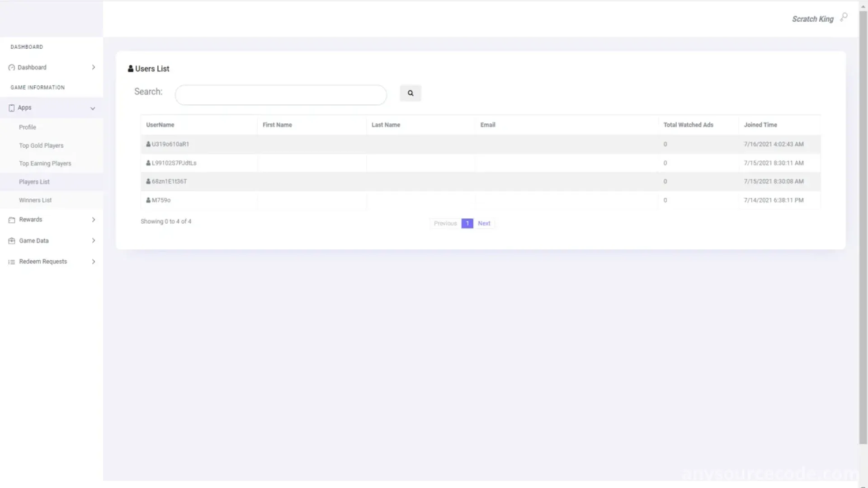Click user icon beside U319o610aR1
Image resolution: width=868 pixels, height=488 pixels.
(x=148, y=144)
